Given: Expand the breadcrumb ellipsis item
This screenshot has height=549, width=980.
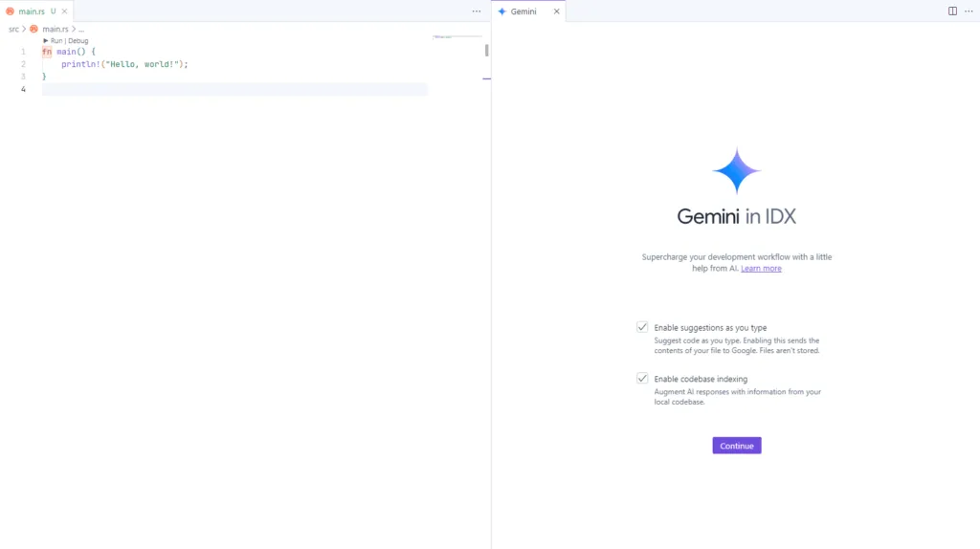Looking at the screenshot, I should click(81, 29).
